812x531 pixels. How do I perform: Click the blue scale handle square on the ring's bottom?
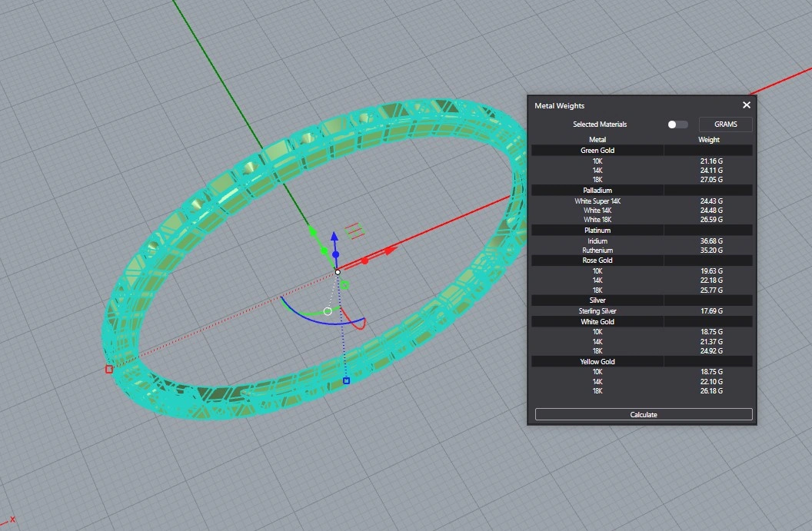[x=346, y=380]
